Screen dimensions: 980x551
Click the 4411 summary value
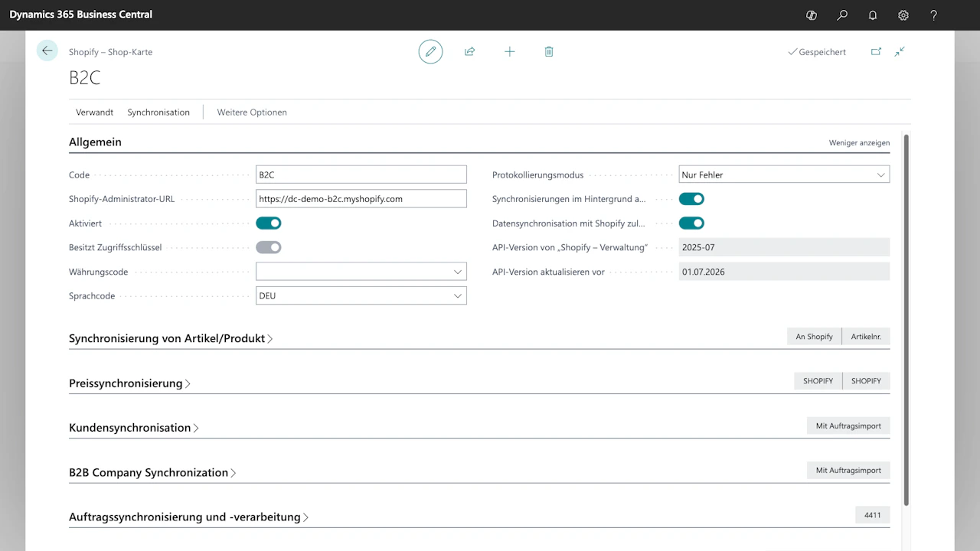click(873, 515)
